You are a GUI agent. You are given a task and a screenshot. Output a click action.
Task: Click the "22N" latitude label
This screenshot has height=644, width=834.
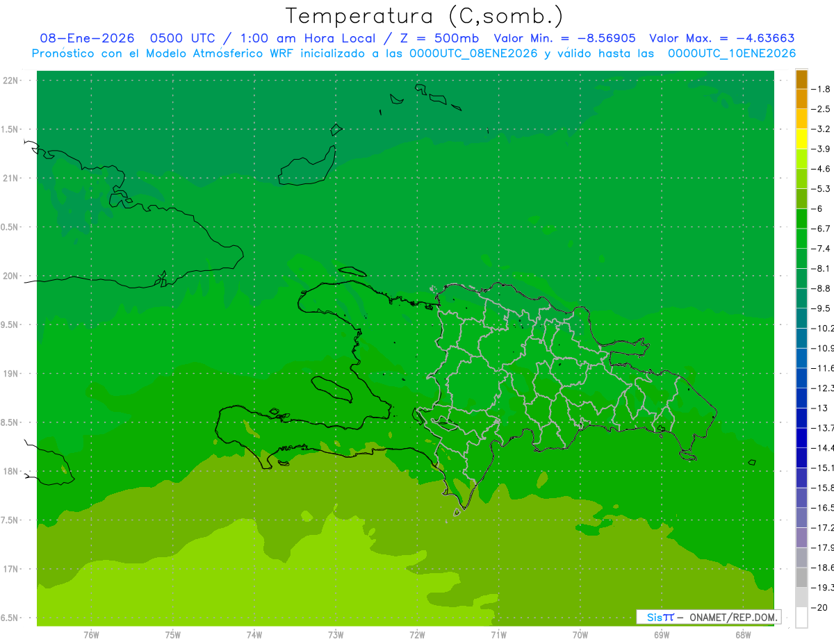[12, 80]
